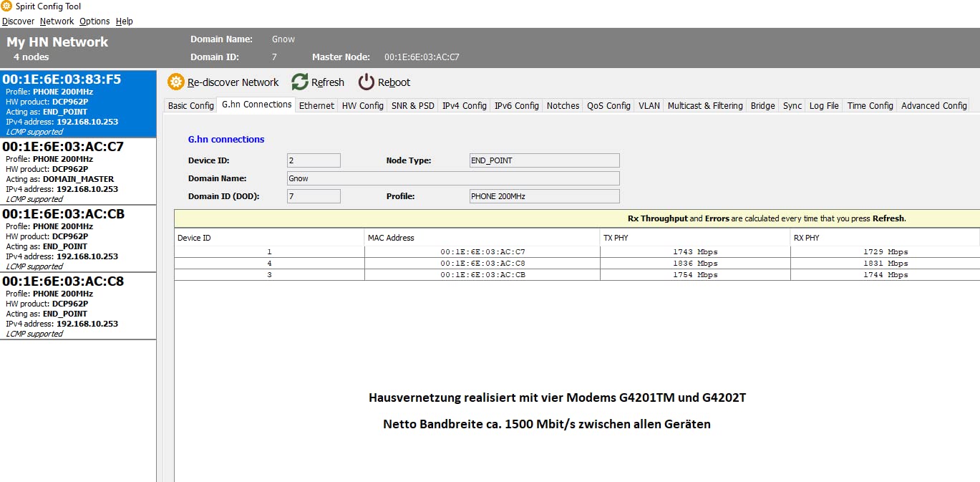Click the Device ID field
Viewport: 980px width, 482px height.
[314, 160]
